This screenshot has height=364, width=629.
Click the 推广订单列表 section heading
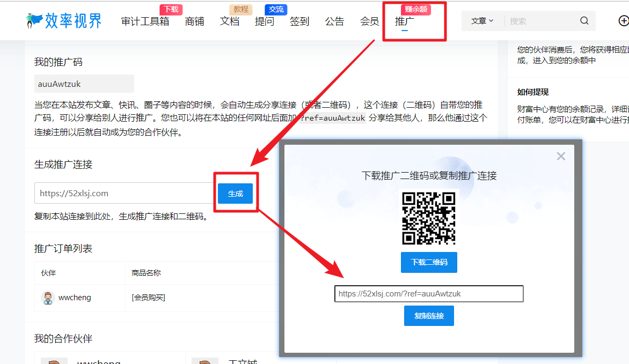[63, 249]
